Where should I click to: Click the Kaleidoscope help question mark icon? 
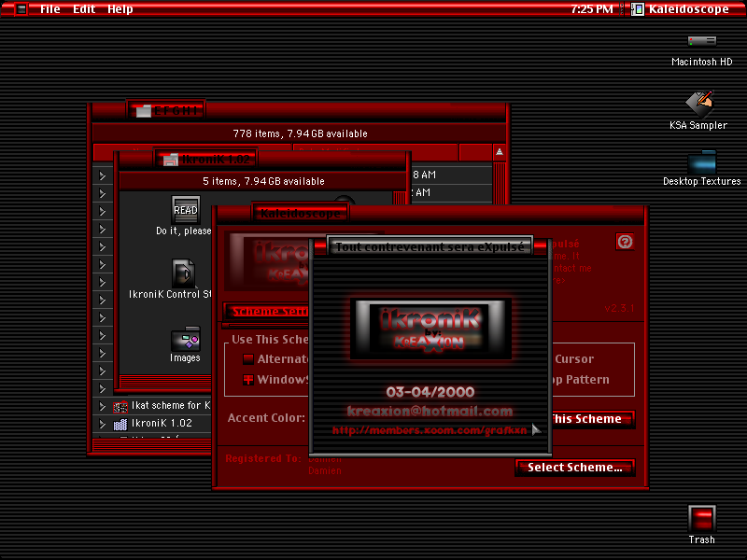pyautogui.click(x=625, y=242)
